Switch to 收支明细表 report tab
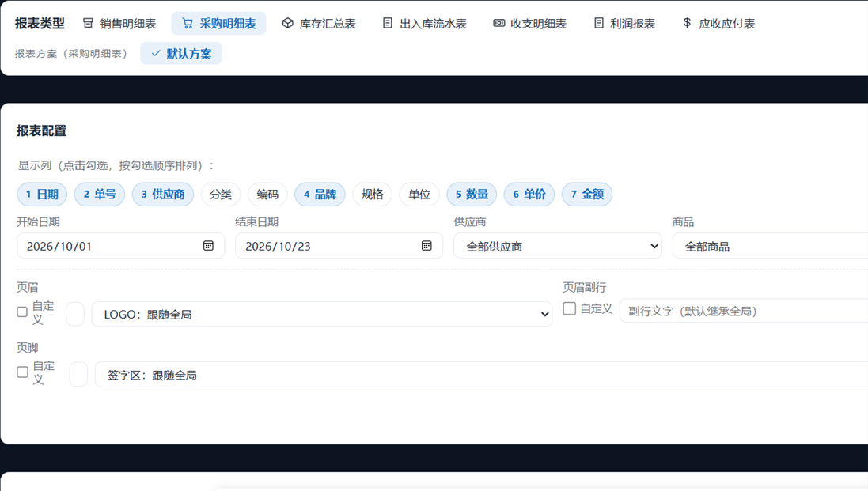Viewport: 868px width, 491px height. pyautogui.click(x=530, y=23)
